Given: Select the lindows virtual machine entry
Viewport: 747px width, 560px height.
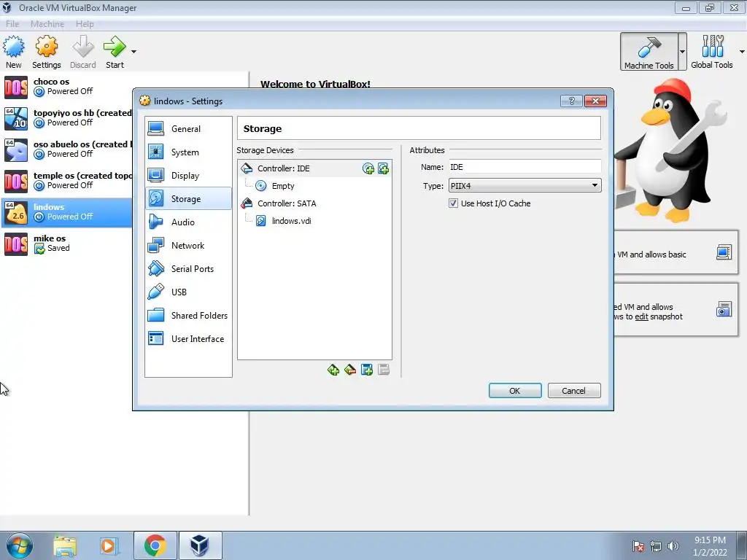Looking at the screenshot, I should point(66,212).
